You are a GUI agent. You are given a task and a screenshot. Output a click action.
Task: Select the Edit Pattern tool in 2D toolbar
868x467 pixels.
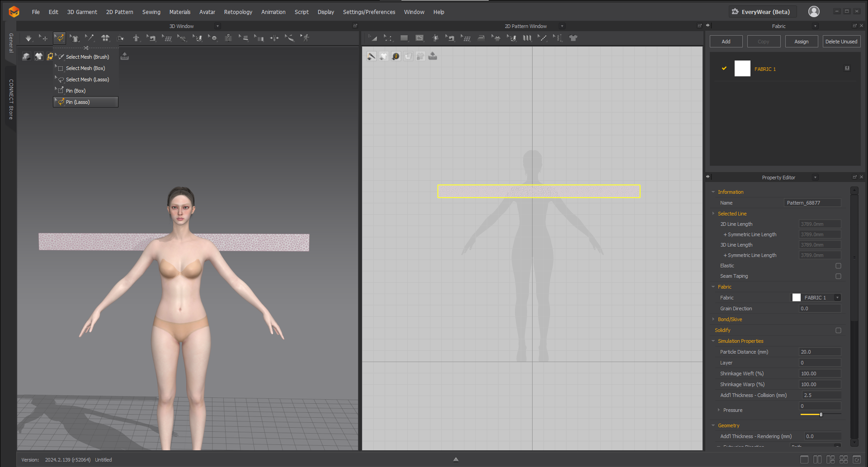click(x=373, y=38)
